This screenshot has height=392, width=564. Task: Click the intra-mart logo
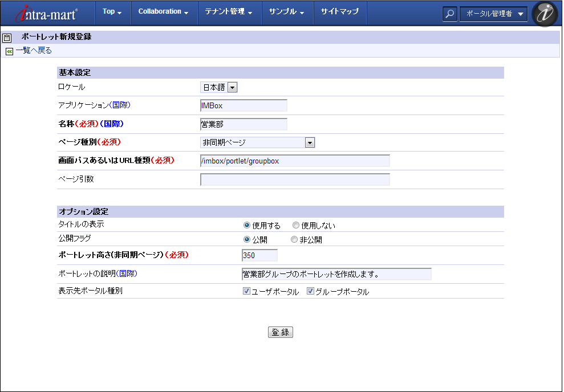[47, 13]
